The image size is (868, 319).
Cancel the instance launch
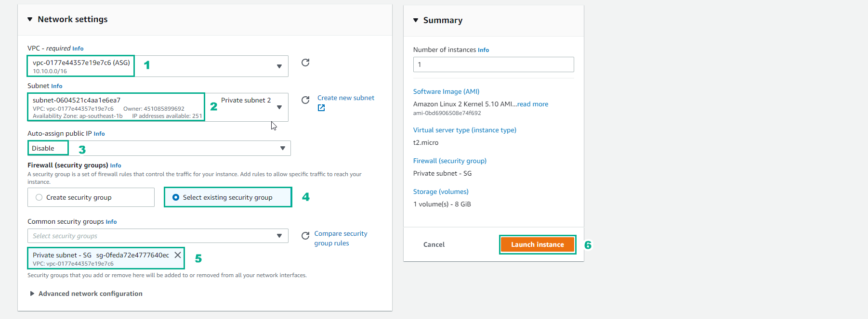[x=434, y=244]
